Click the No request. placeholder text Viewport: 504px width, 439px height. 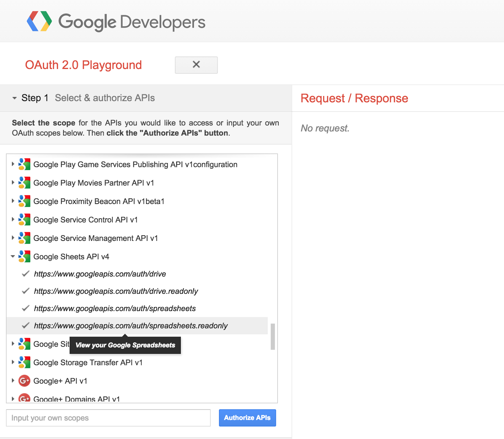point(325,128)
